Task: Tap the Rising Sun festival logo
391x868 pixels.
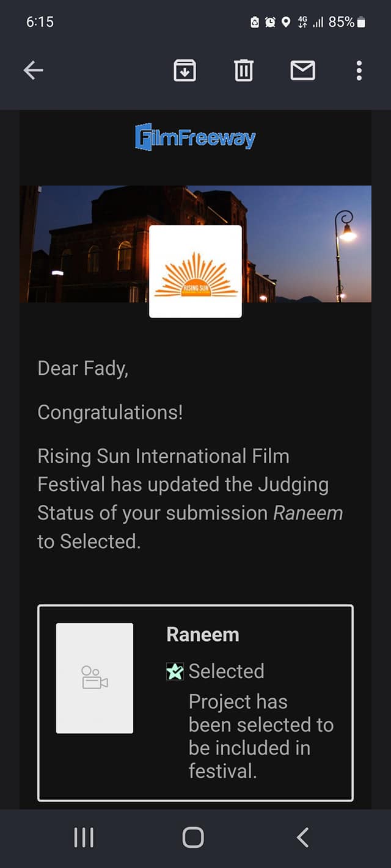Action: click(x=195, y=272)
